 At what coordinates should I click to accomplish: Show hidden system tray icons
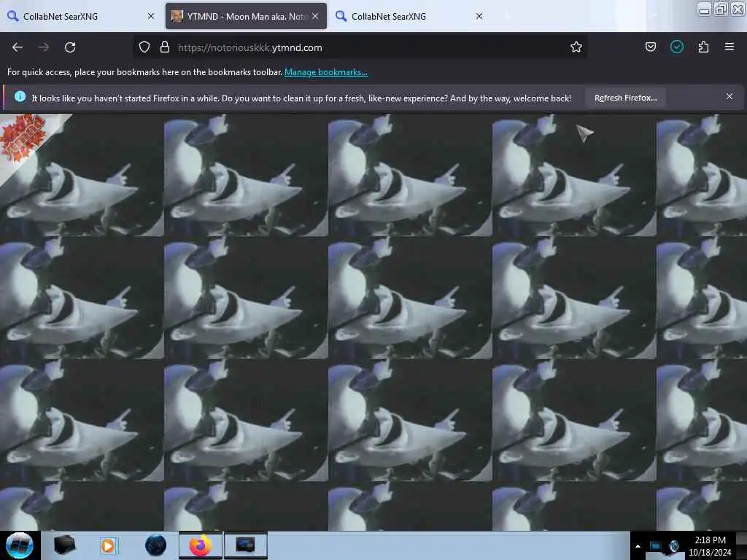point(638,546)
